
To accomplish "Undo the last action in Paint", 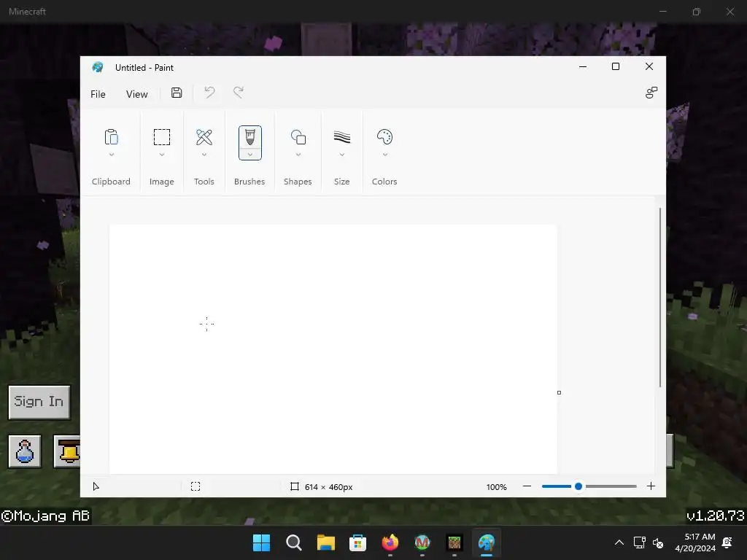I will [209, 93].
